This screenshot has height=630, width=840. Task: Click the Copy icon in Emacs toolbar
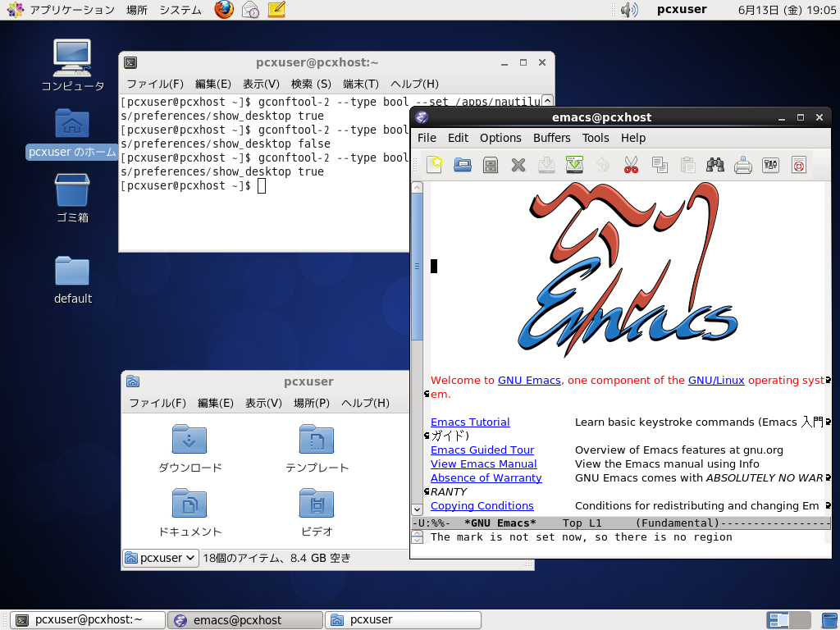(660, 164)
